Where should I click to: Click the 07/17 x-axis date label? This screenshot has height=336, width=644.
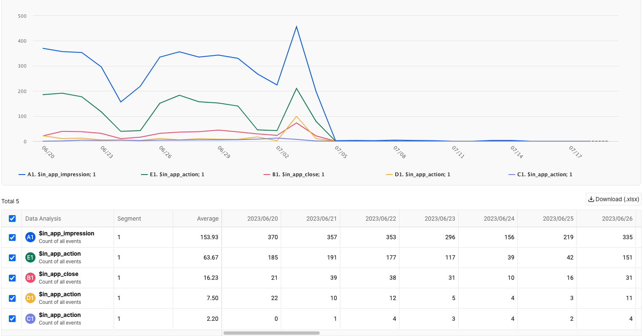pos(575,152)
